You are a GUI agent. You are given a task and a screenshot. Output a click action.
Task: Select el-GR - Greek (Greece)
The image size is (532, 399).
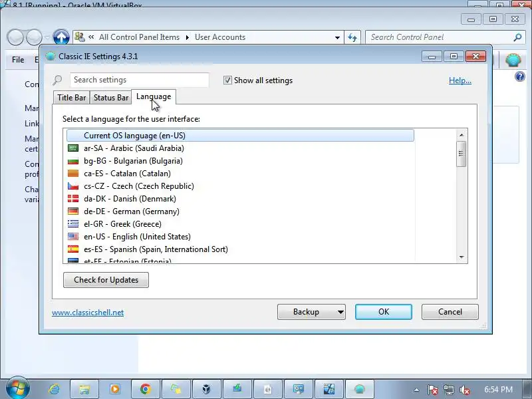pyautogui.click(x=240, y=224)
